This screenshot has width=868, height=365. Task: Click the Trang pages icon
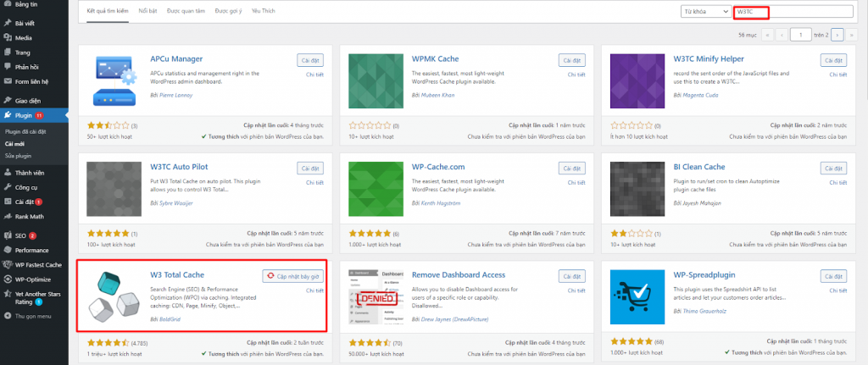tap(8, 53)
